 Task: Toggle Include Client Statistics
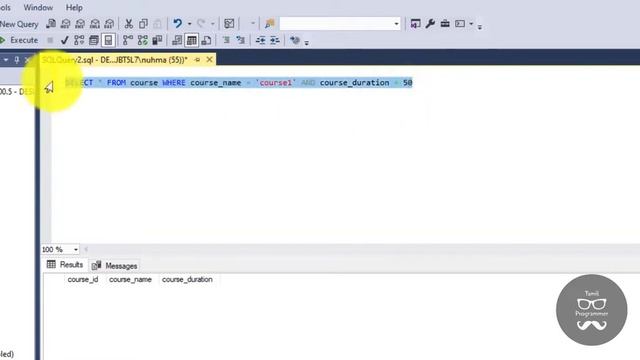(x=157, y=40)
